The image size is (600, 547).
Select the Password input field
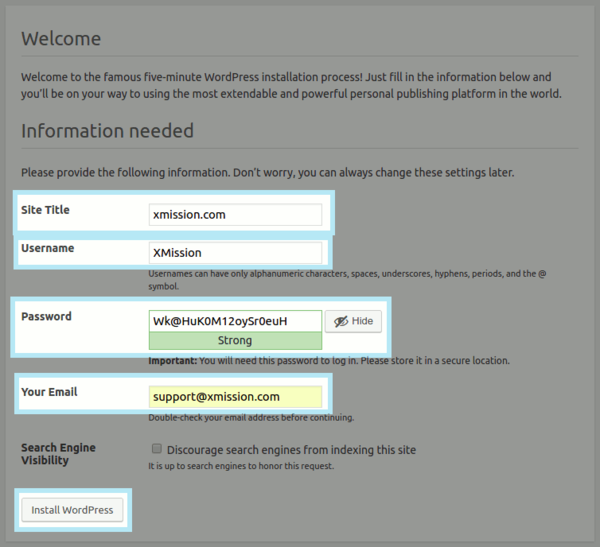(235, 321)
